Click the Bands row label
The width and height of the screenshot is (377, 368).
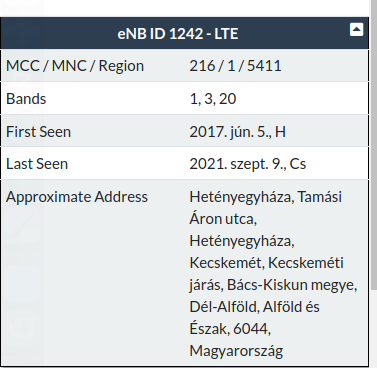pyautogui.click(x=26, y=99)
